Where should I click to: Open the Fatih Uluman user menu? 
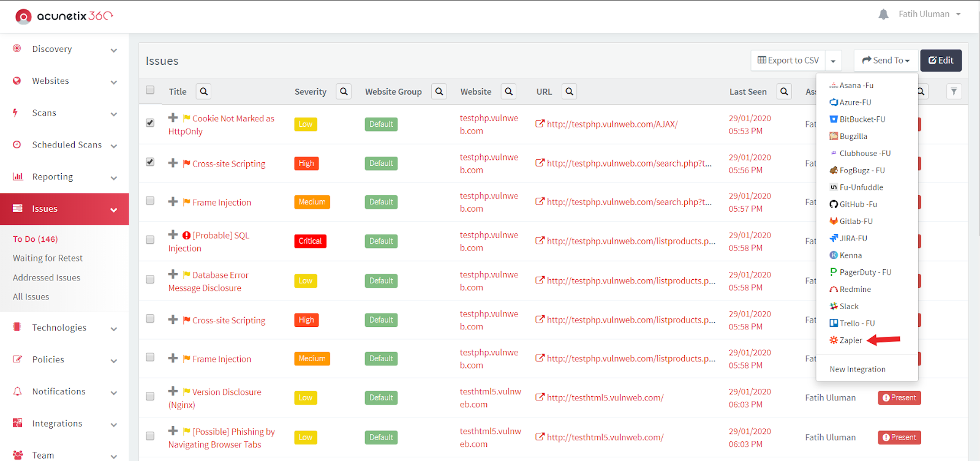[x=930, y=14]
